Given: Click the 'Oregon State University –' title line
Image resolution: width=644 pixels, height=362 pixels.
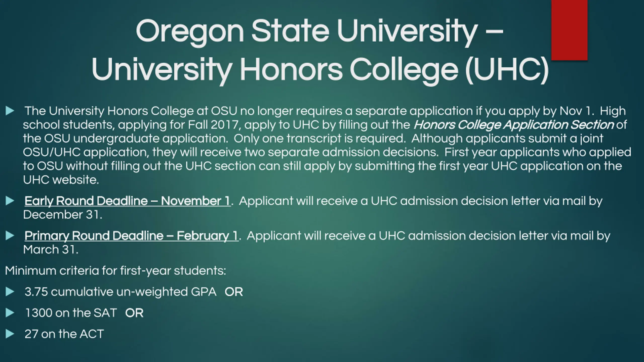Looking at the screenshot, I should 319,31.
